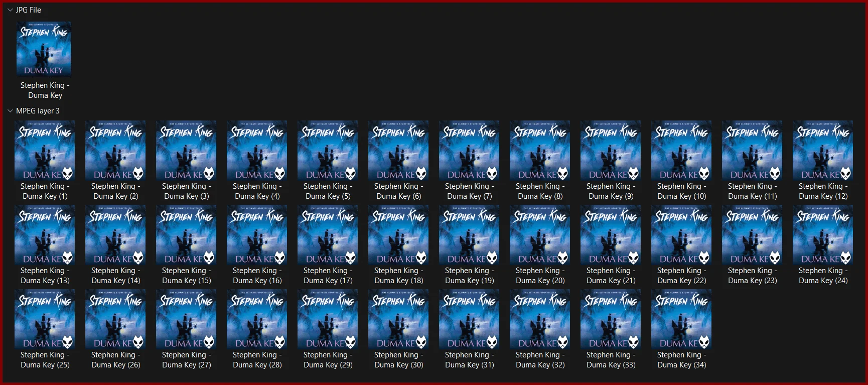This screenshot has width=868, height=385.
Task: Select the Duma Key (1) MP3 file icon
Action: click(x=45, y=151)
